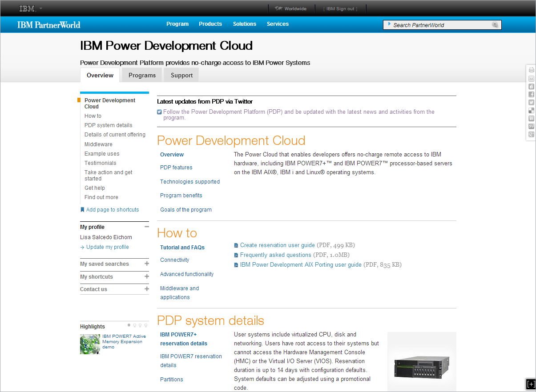Viewport: 536px width, 392px height.
Task: Expand the My saved searches section
Action: (x=147, y=264)
